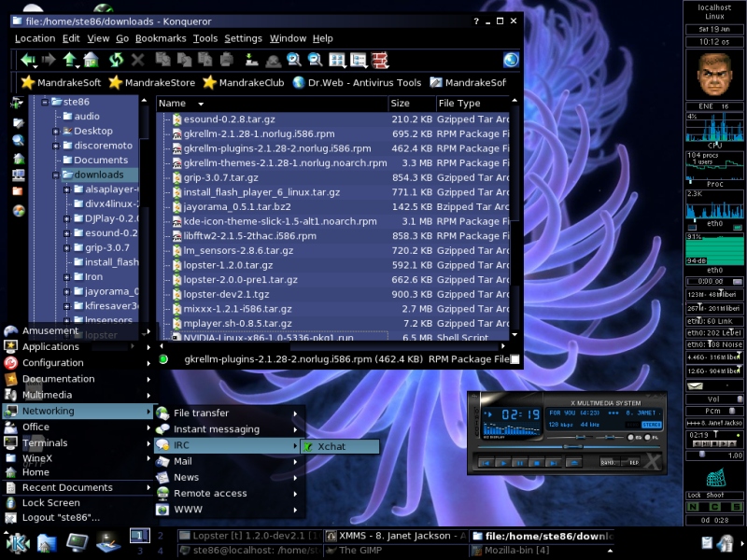Open the Dr.Web globe bookmark

(357, 83)
